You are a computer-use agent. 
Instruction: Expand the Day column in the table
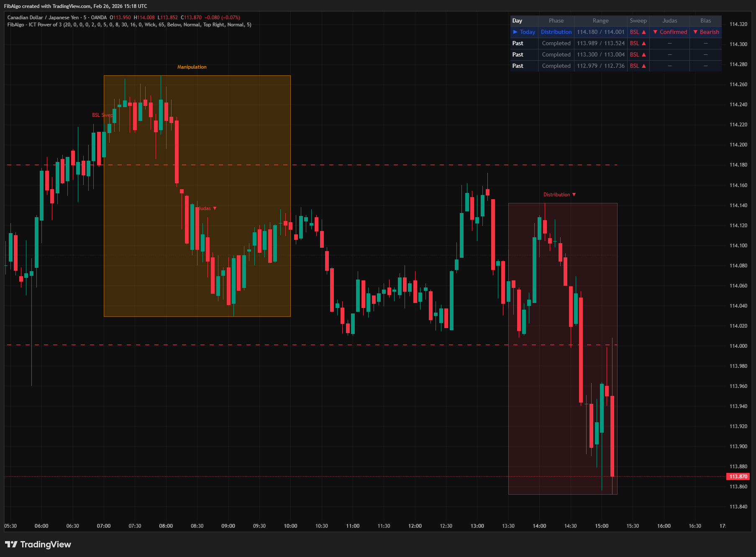[518, 21]
